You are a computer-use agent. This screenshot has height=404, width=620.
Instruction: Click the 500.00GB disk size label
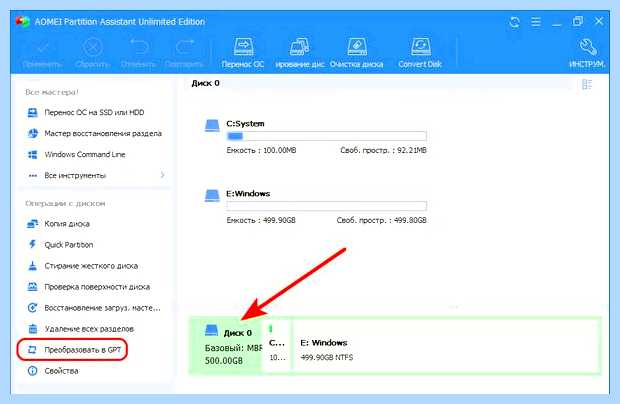click(x=224, y=361)
